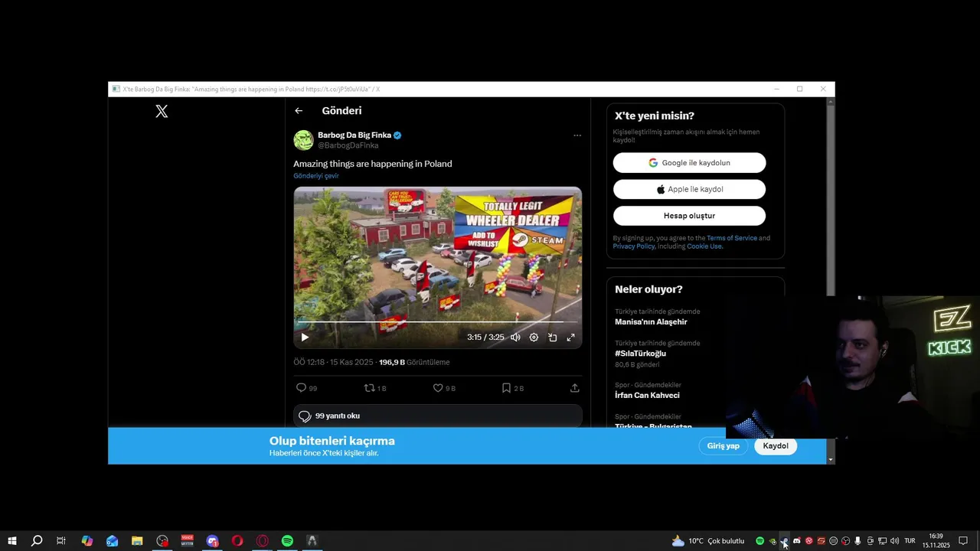Translate the post via Gönderiyi çevir

coord(316,176)
